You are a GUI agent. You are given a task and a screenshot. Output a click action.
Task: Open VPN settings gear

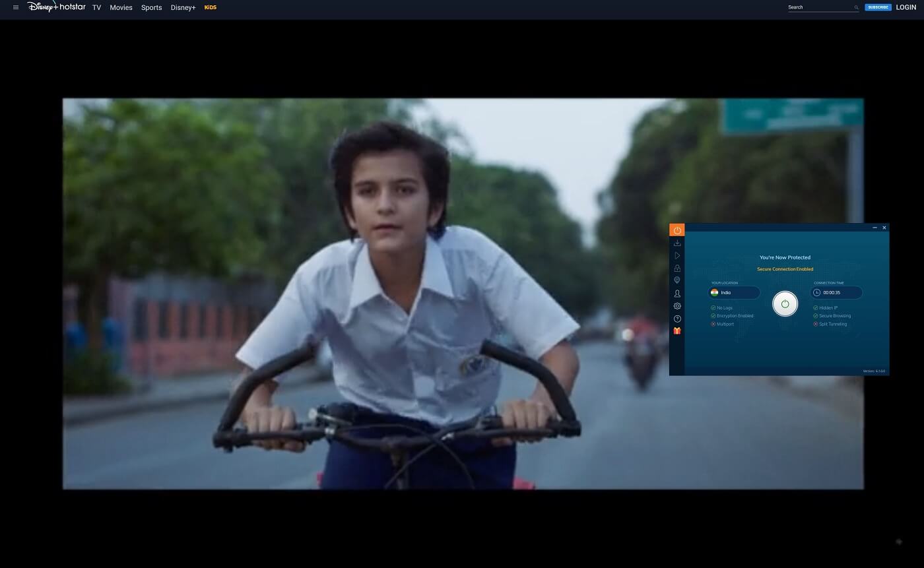[677, 306]
